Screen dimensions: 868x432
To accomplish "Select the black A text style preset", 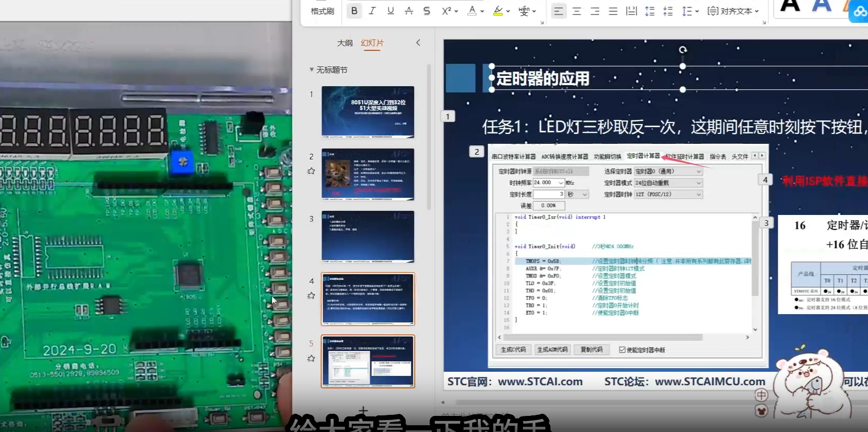I will 790,6.
